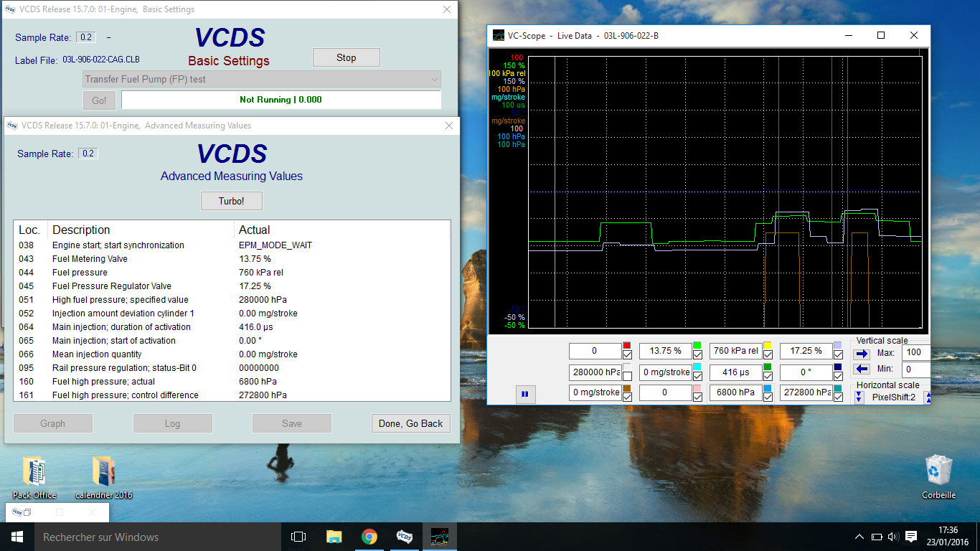Open the volume control in system tray
This screenshot has height=551, width=980.
point(893,537)
